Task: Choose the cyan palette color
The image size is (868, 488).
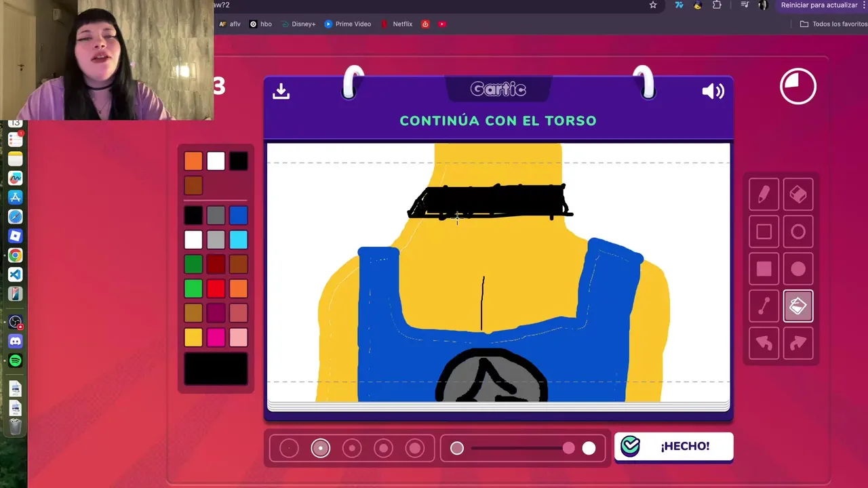Action: (x=238, y=240)
